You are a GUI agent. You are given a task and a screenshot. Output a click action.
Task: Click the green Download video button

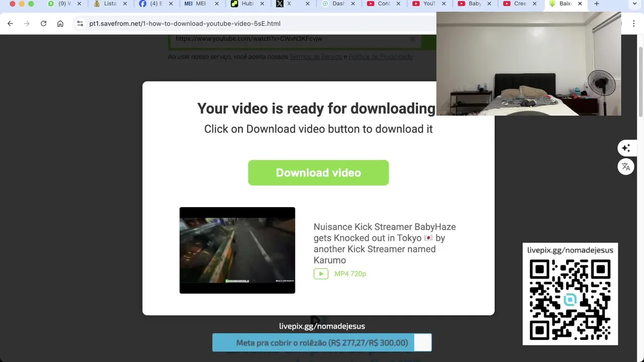318,172
